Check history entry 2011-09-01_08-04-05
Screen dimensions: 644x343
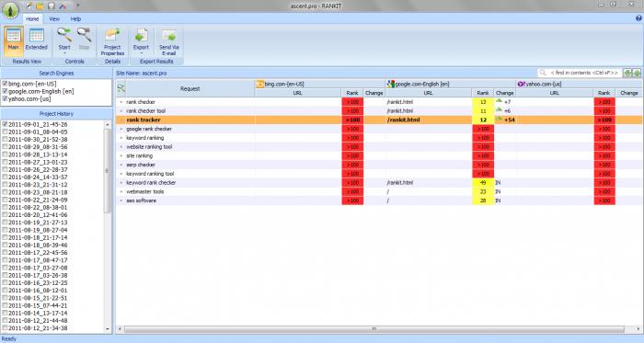[5, 131]
